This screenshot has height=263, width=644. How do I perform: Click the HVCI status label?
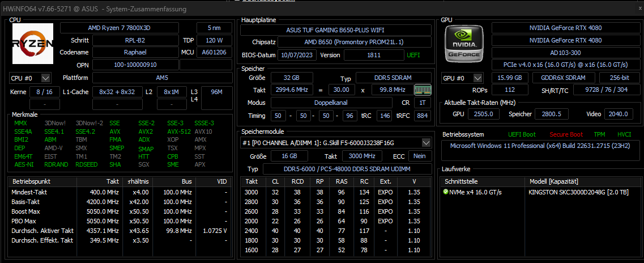point(624,134)
